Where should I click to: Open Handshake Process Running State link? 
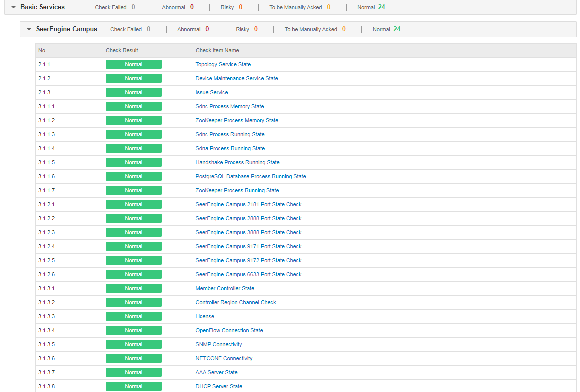238,162
